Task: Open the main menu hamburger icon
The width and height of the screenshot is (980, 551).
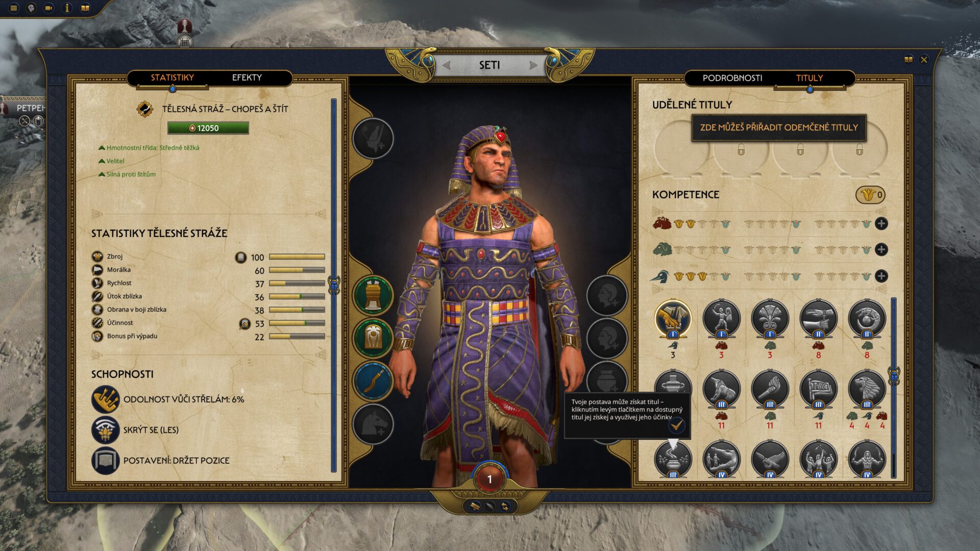Action: (14, 8)
